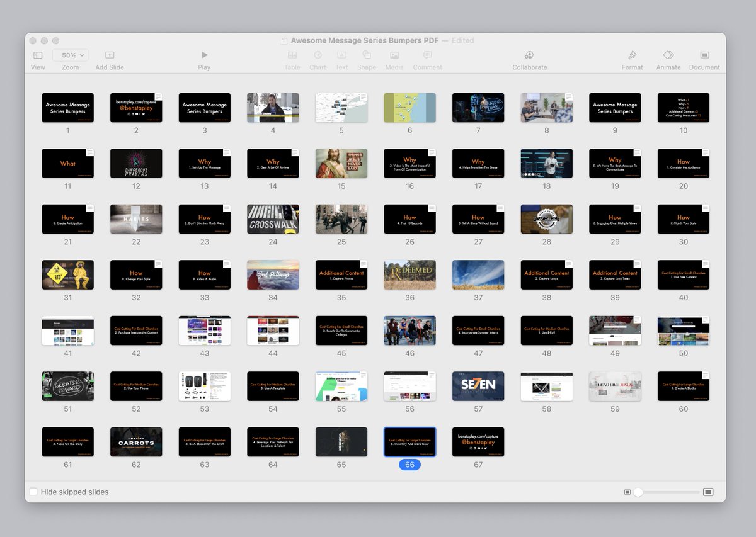
Task: Select slide 59 Lead Like Jesus
Action: point(615,387)
